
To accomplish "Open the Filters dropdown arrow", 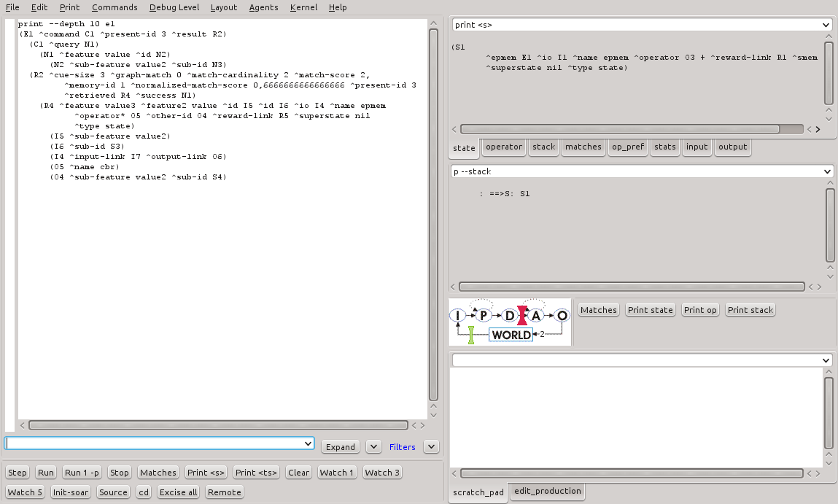I will click(x=431, y=446).
